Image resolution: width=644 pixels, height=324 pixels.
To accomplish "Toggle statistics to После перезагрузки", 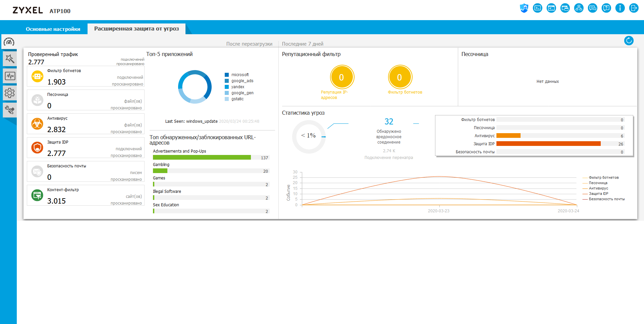I will [x=249, y=44].
